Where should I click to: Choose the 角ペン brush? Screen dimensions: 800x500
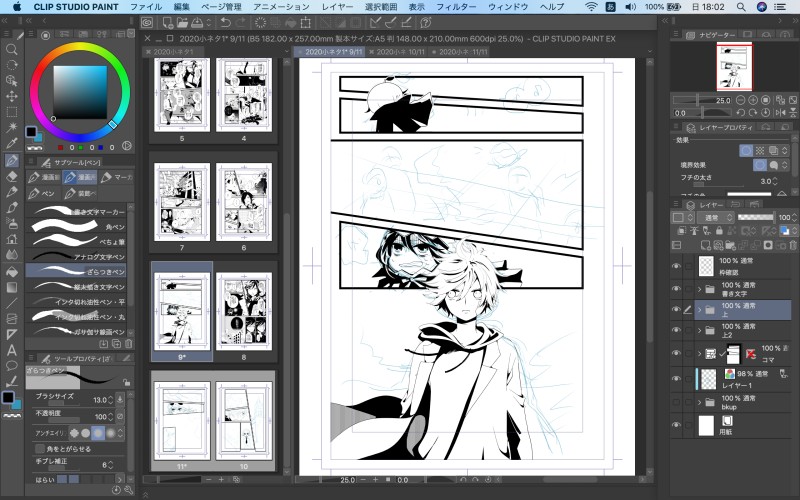[x=76, y=226]
